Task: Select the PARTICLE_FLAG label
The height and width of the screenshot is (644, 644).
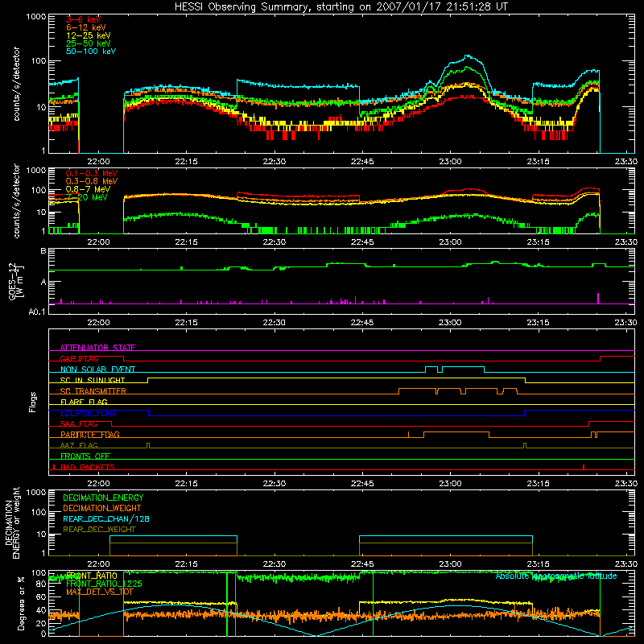Action: click(90, 434)
